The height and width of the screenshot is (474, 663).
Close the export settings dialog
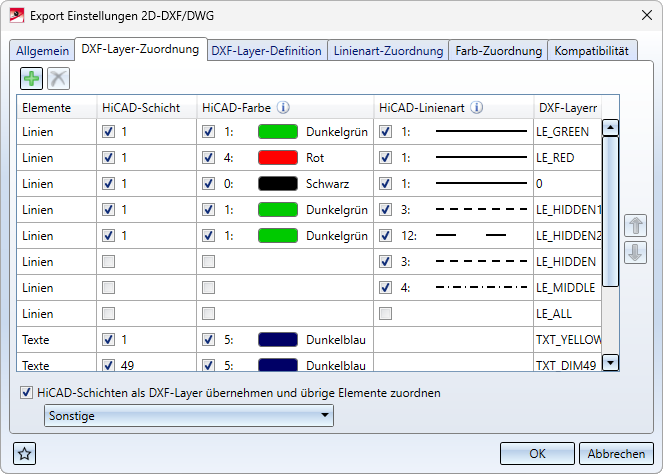647,16
